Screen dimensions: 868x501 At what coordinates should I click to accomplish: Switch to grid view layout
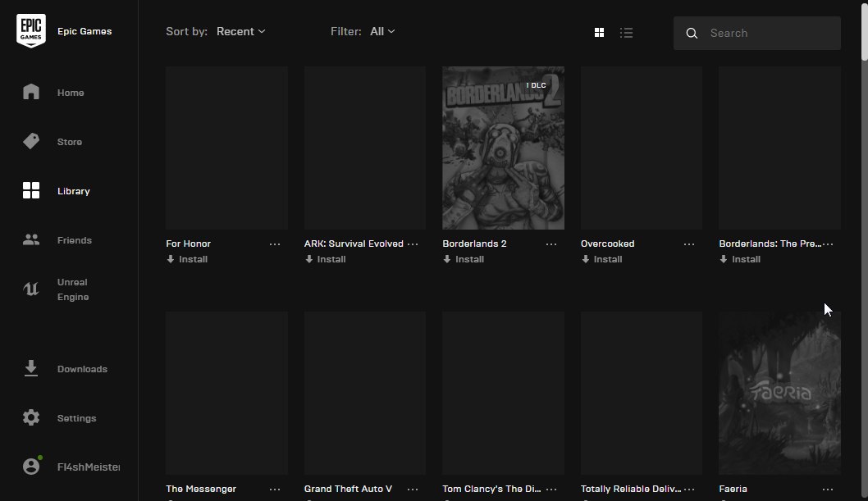[x=599, y=33]
